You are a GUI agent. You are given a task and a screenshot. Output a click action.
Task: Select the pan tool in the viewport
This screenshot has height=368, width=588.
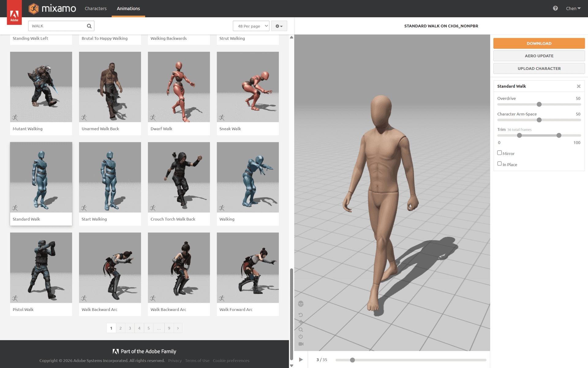[x=301, y=322]
